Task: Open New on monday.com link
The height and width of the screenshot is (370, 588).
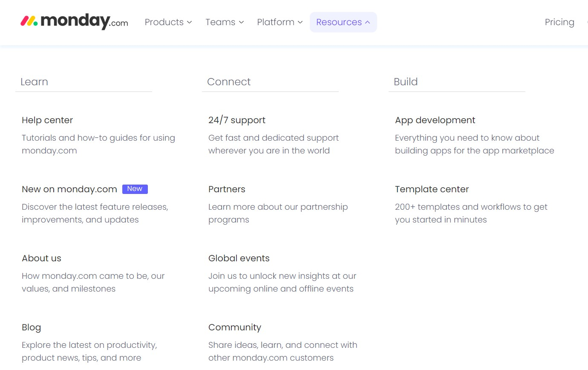Action: (69, 189)
